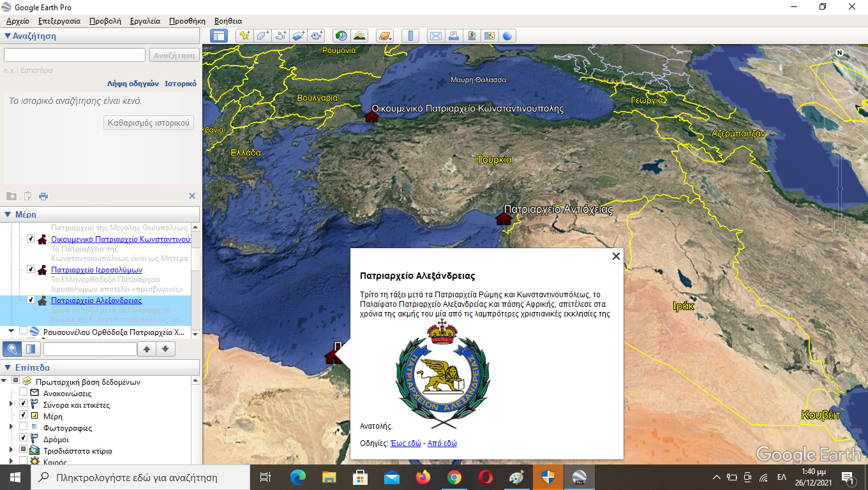Open Google Chrome from the taskbar

[454, 477]
